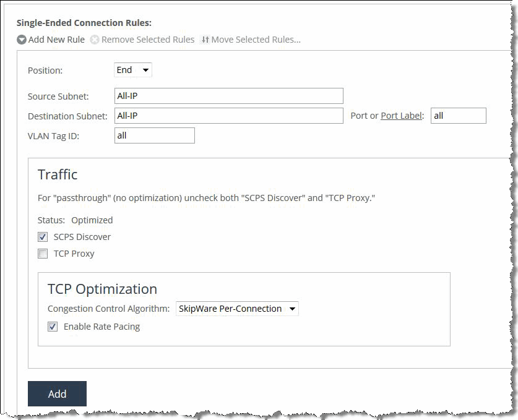
Task: Click the Remove Selected Rules circle icon
Action: pos(95,40)
